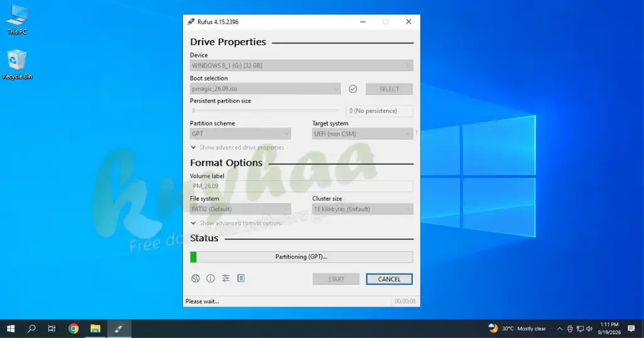Open the Partition scheme GPT dropdown
The height and width of the screenshot is (338, 644).
pyautogui.click(x=240, y=134)
